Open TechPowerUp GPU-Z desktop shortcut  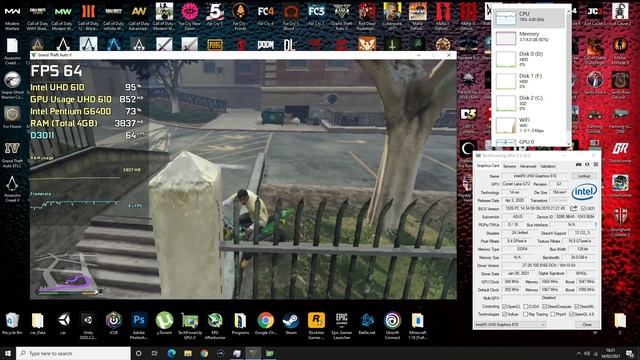[x=190, y=325]
